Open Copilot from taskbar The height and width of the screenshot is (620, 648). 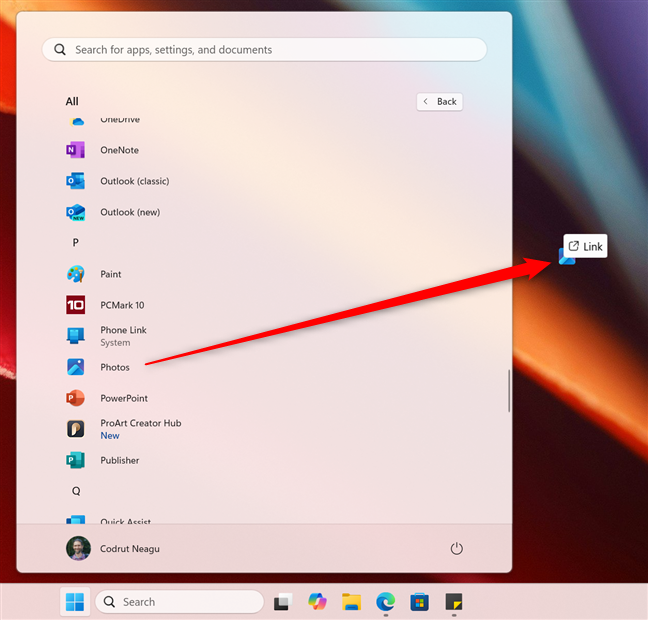pyautogui.click(x=317, y=602)
